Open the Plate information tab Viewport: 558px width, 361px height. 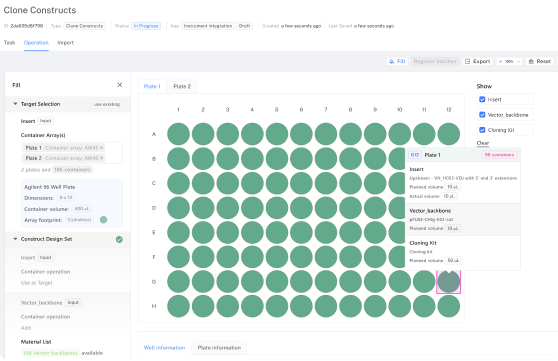[x=219, y=347]
